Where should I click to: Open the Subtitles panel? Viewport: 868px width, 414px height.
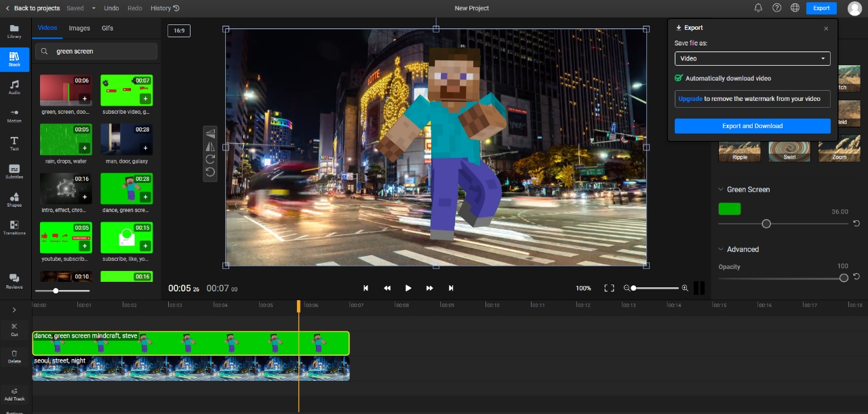click(14, 171)
